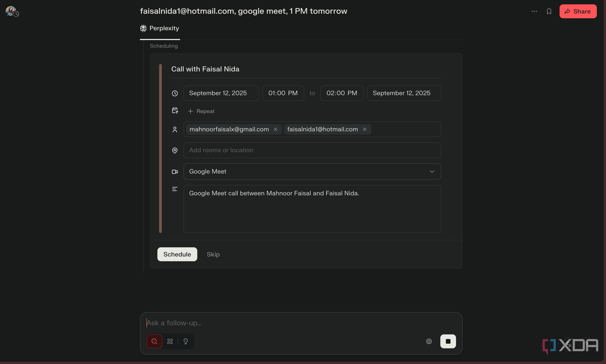Click the thread title text

point(243,11)
